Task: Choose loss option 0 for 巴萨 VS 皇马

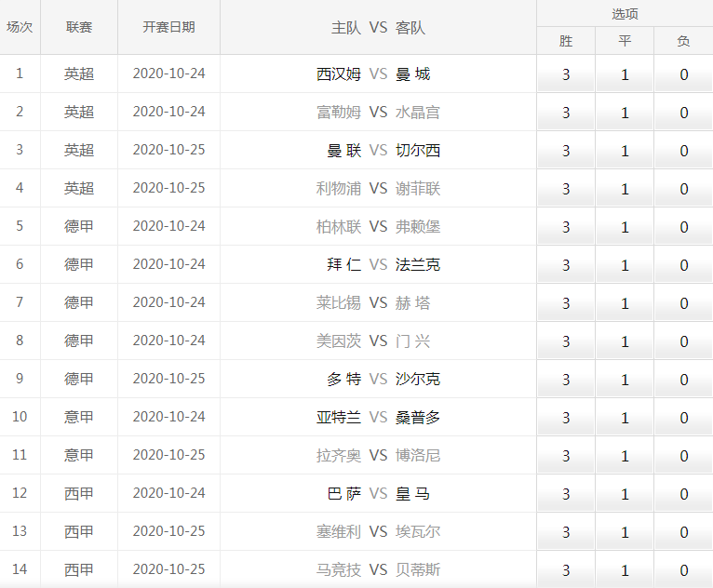Action: tap(683, 494)
